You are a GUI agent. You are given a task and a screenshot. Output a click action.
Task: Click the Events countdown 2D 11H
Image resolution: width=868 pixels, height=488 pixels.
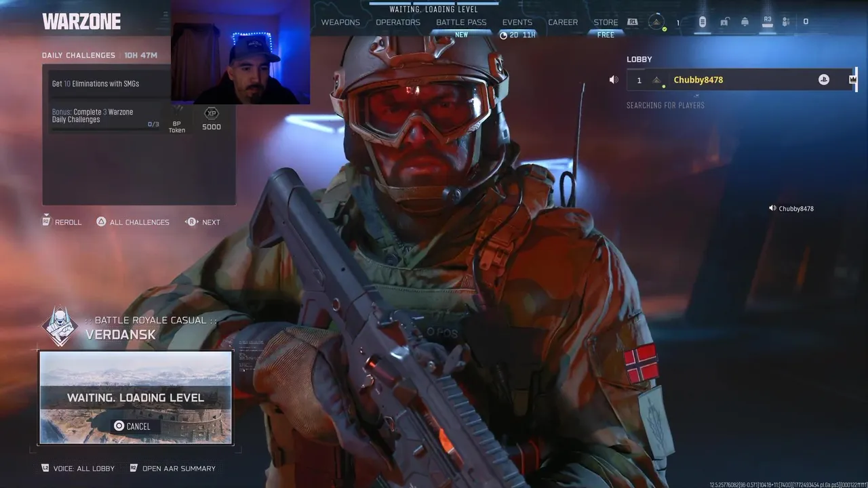pos(517,35)
